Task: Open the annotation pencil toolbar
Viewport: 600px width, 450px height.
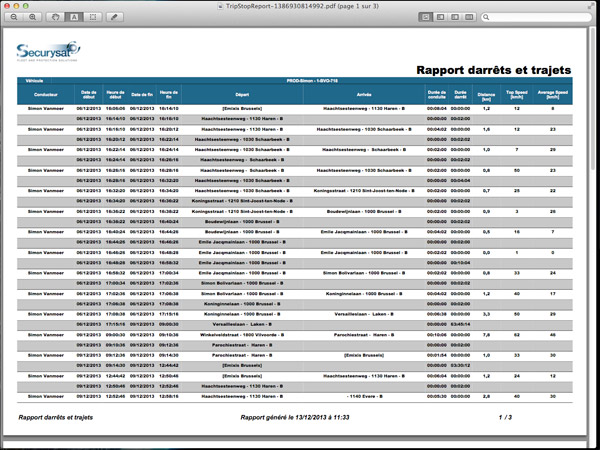Action: pos(114,17)
